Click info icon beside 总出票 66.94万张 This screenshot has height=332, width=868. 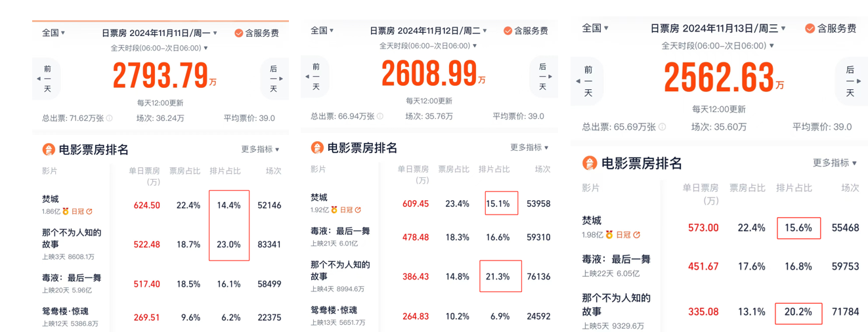pos(378,116)
